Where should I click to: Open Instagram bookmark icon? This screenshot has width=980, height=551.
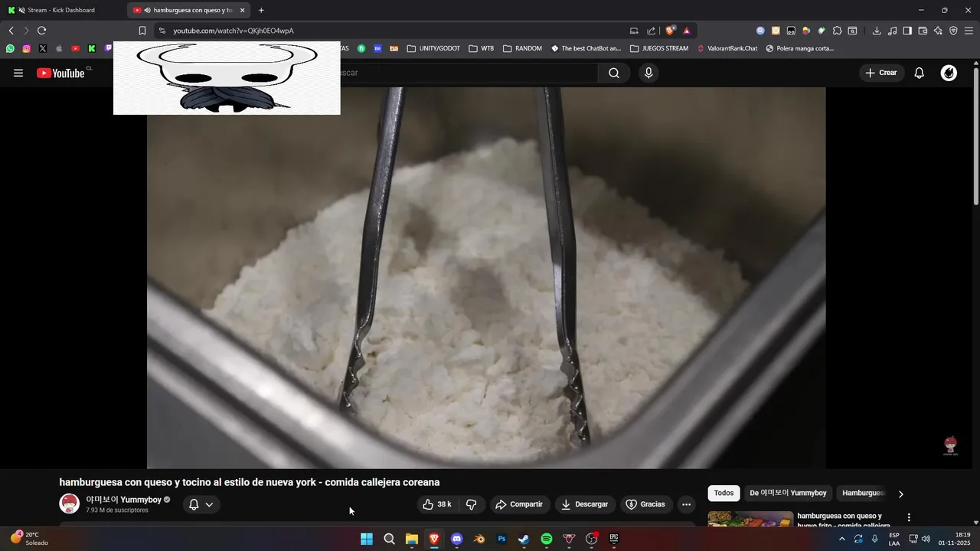[26, 48]
